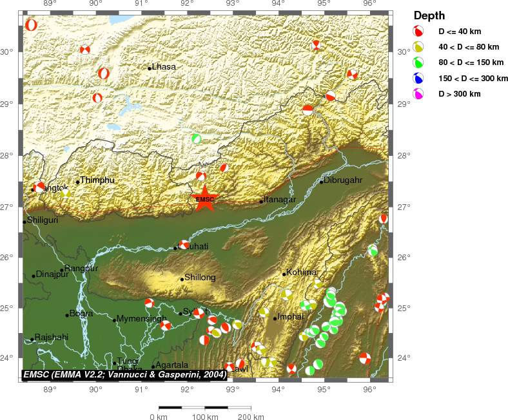This screenshot has width=508, height=420.
Task: Click the green 80 < D <= 150 km legend icon
Action: 418,62
